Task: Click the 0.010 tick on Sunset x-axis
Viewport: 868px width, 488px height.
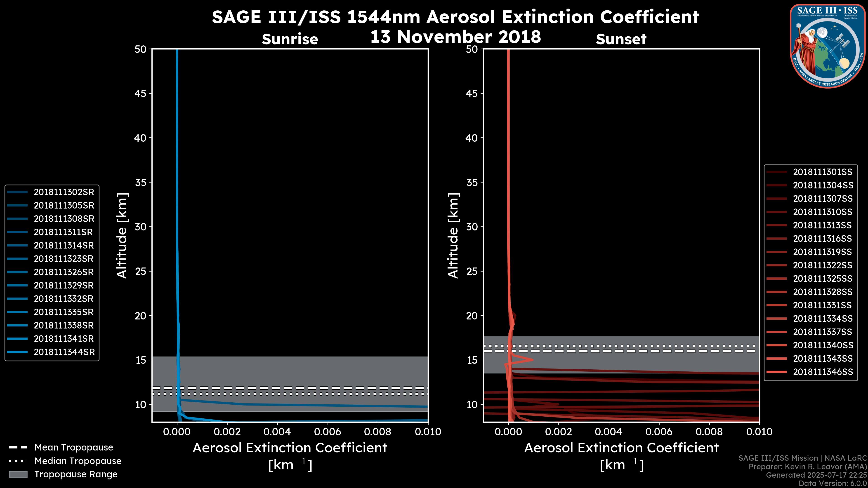Action: pyautogui.click(x=759, y=432)
